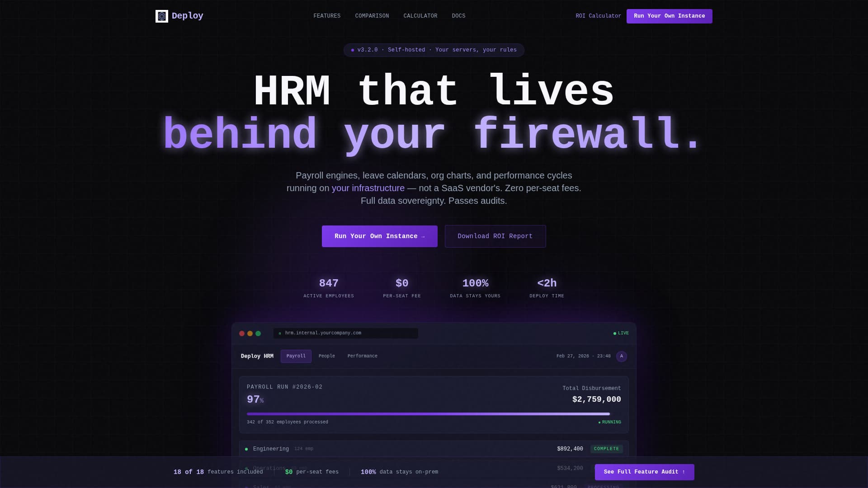The image size is (868, 488).
Task: Click the green window dot in mockup
Action: (x=258, y=333)
